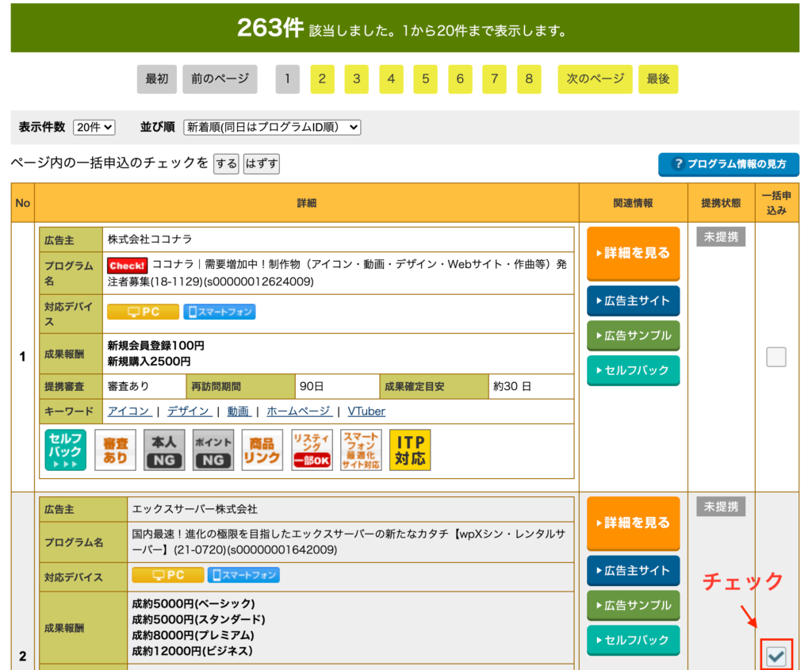The height and width of the screenshot is (670, 812).
Task: Click the リスティング一部OK badge icon
Action: coord(312,450)
